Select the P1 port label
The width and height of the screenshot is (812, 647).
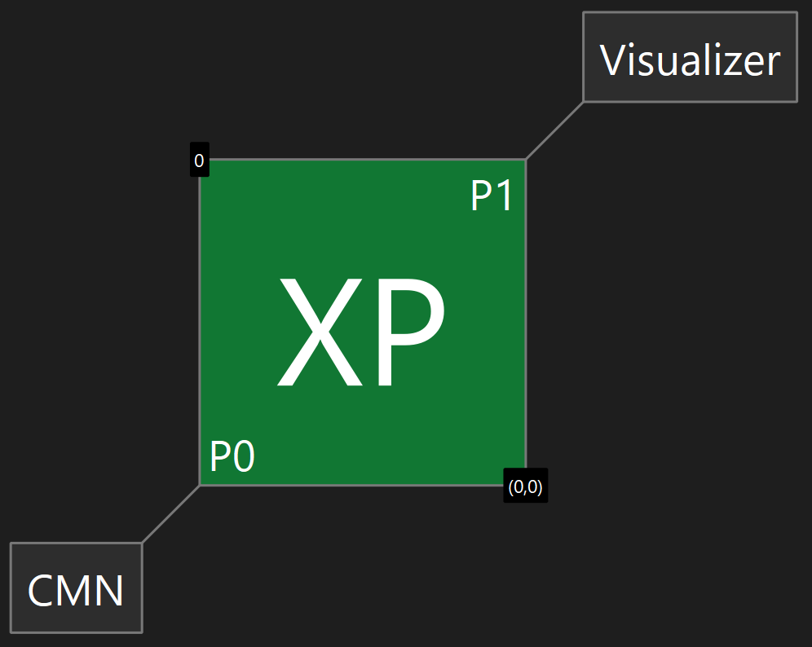pos(492,197)
